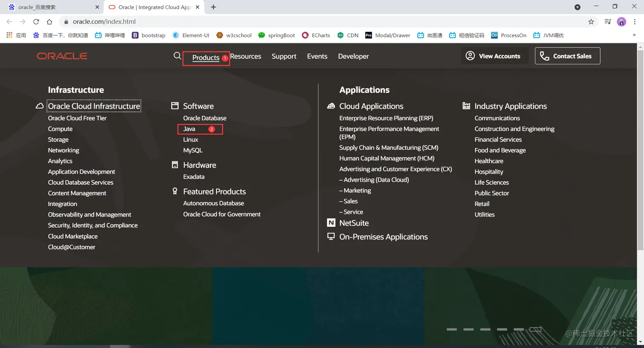This screenshot has height=348, width=644.
Task: Open the Autonomous Database link
Action: pos(214,203)
